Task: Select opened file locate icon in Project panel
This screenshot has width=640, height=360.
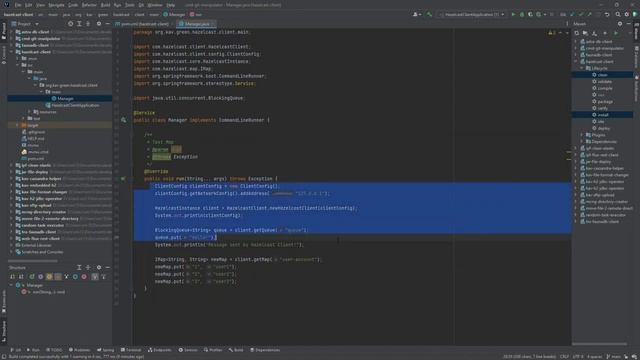Action: (70, 24)
